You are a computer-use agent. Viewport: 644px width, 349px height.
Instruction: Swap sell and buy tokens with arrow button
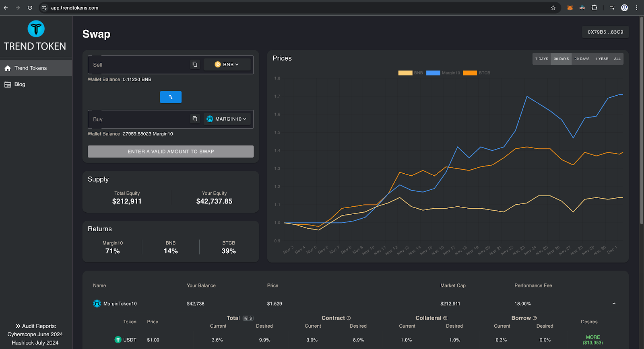pos(171,97)
